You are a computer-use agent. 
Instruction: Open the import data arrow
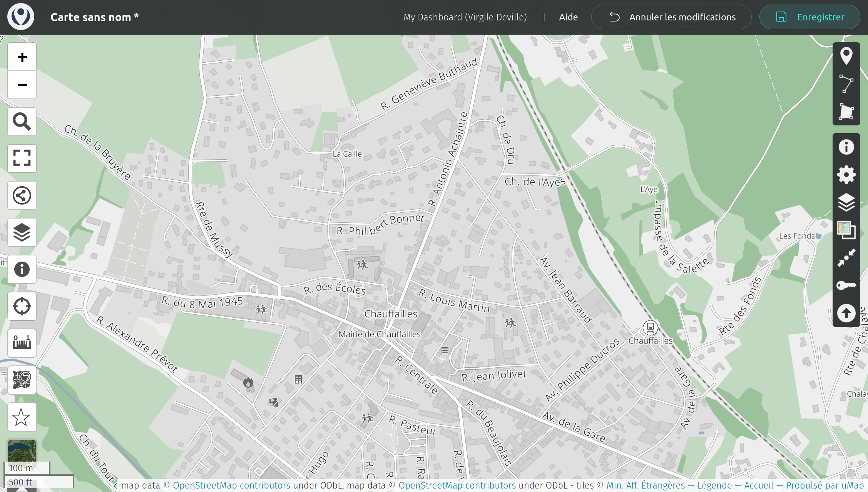846,313
